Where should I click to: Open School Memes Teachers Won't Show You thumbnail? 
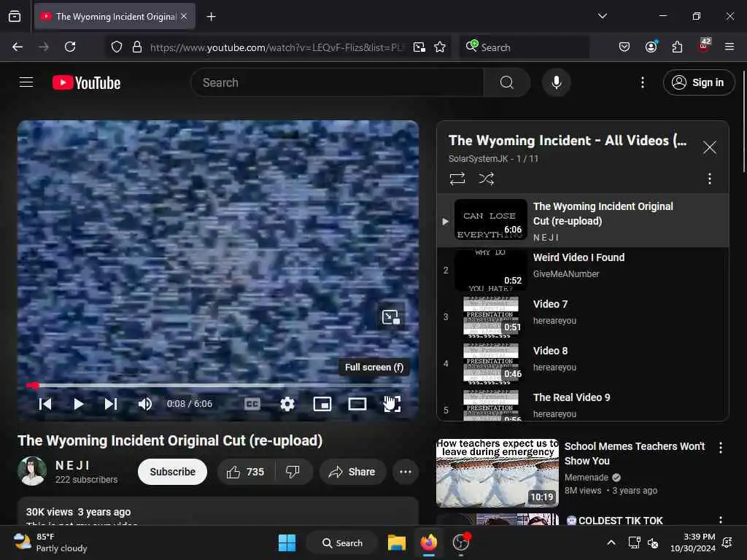498,472
